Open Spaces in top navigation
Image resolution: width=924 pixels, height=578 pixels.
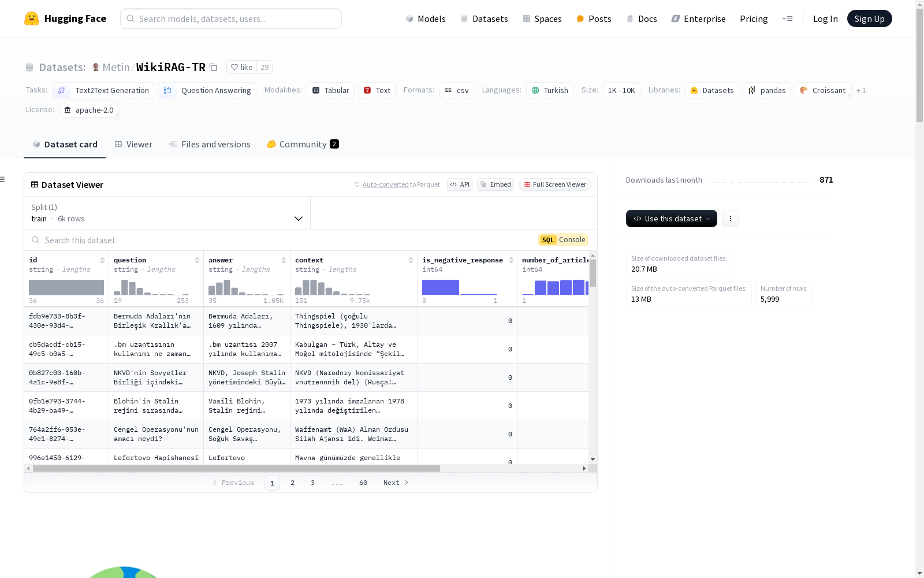tap(542, 18)
